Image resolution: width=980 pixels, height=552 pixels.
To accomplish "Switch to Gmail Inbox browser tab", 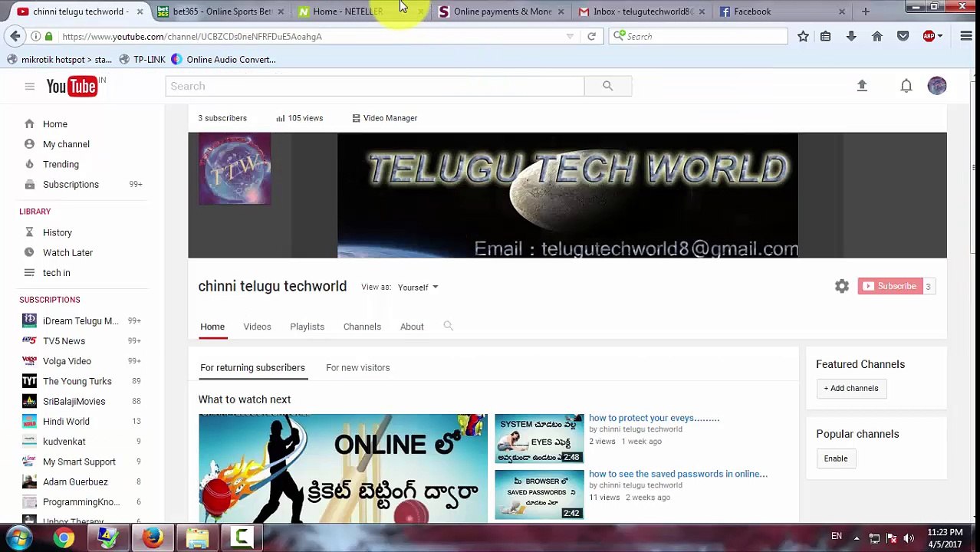I will point(642,11).
